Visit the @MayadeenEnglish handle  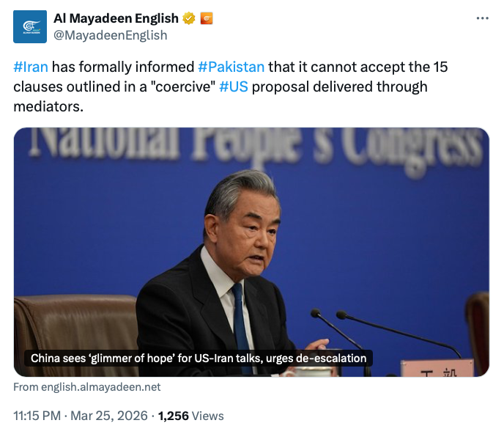(110, 34)
